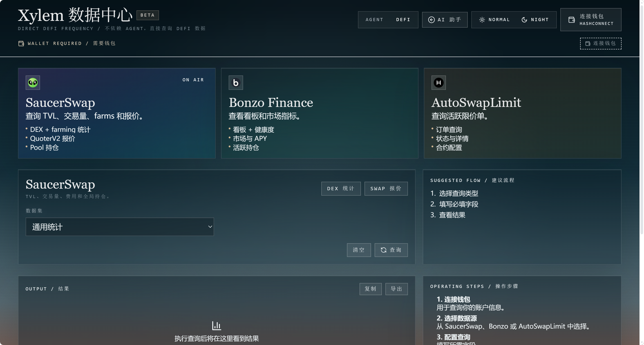644x345 pixels.
Task: Enable the NIGHT theme
Action: tap(535, 20)
